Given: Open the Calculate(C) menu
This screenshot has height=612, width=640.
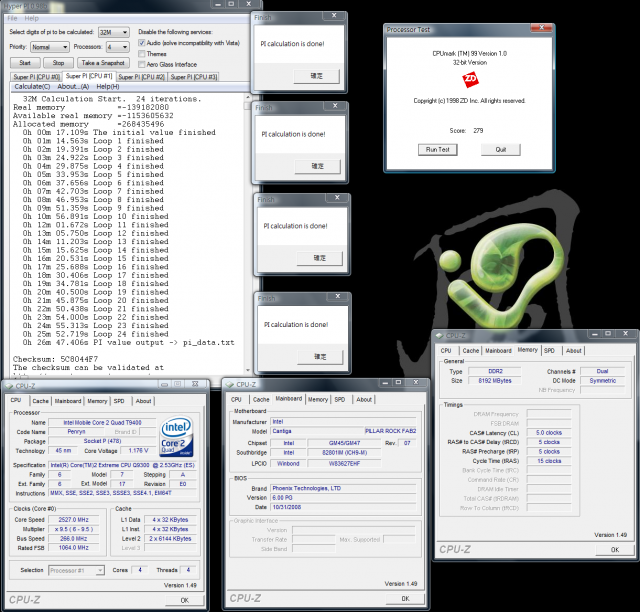Looking at the screenshot, I should pos(32,87).
